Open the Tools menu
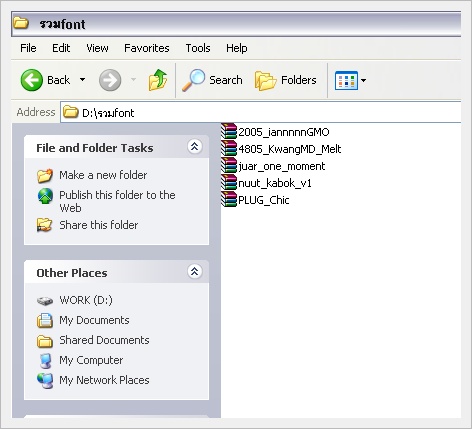This screenshot has width=472, height=429. (x=198, y=48)
